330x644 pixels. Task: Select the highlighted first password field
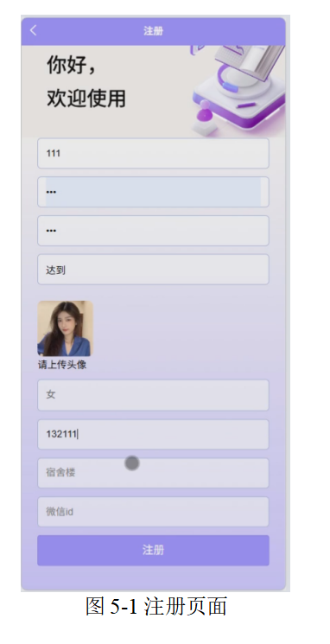pyautogui.click(x=153, y=192)
